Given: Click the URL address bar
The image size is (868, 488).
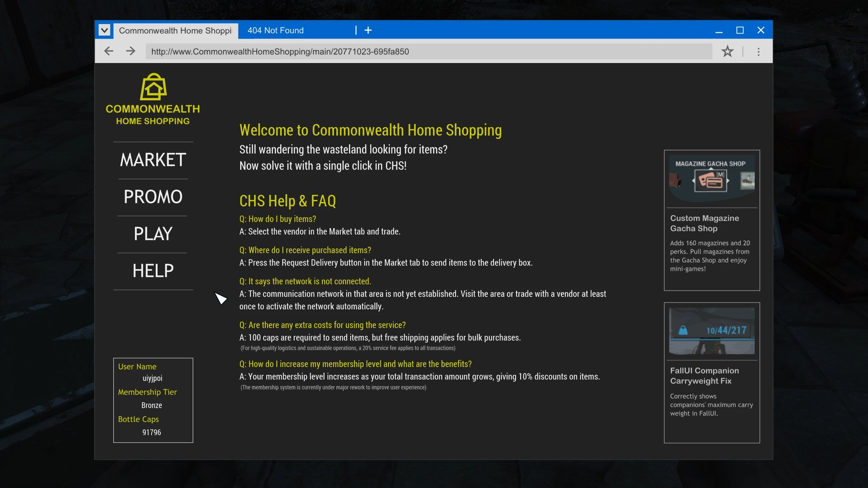Looking at the screenshot, I should 429,52.
